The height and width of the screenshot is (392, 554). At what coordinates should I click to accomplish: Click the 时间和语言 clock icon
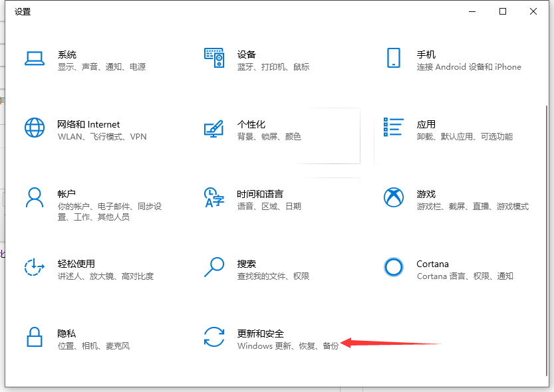point(214,197)
